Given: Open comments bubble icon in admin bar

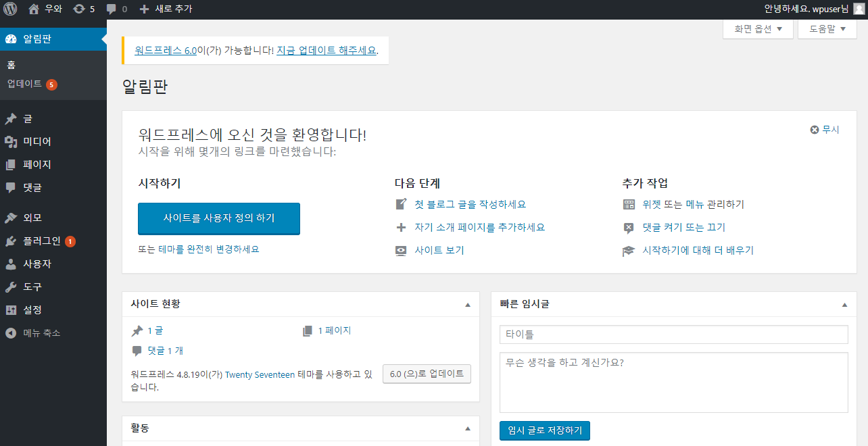Looking at the screenshot, I should coord(112,9).
